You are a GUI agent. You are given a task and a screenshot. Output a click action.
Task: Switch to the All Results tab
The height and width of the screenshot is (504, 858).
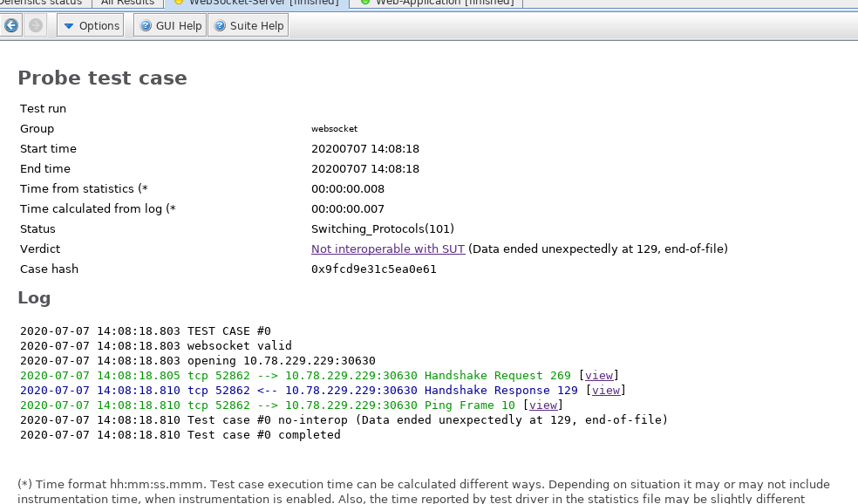(127, 3)
